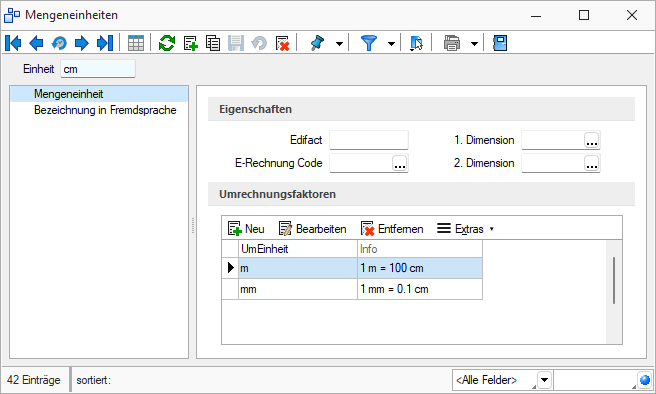The image size is (656, 394).
Task: Switch to table view
Action: pos(136,43)
